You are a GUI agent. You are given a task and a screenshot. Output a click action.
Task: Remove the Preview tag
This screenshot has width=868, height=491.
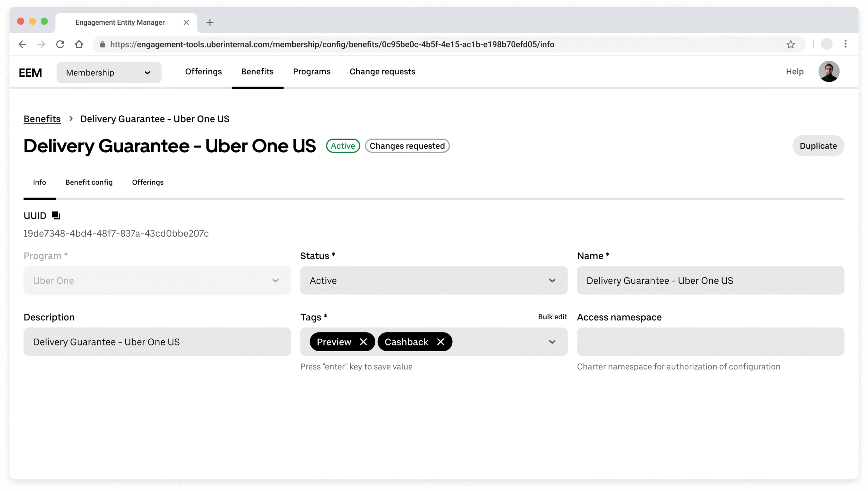(x=363, y=342)
